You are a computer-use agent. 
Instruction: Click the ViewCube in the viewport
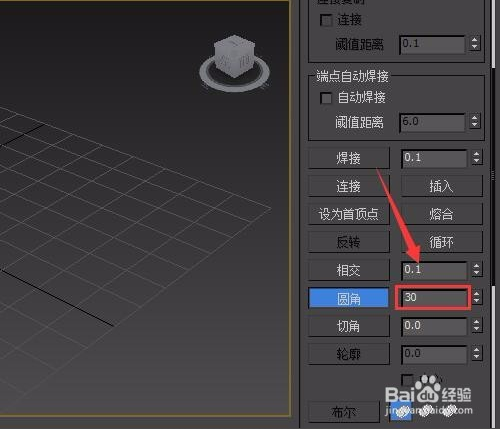click(235, 64)
